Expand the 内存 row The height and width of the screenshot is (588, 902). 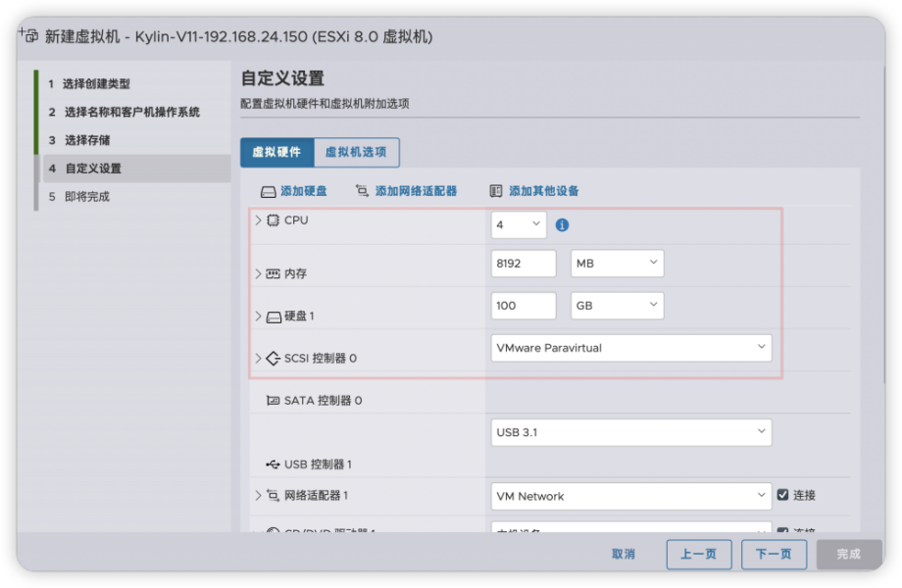click(x=258, y=273)
